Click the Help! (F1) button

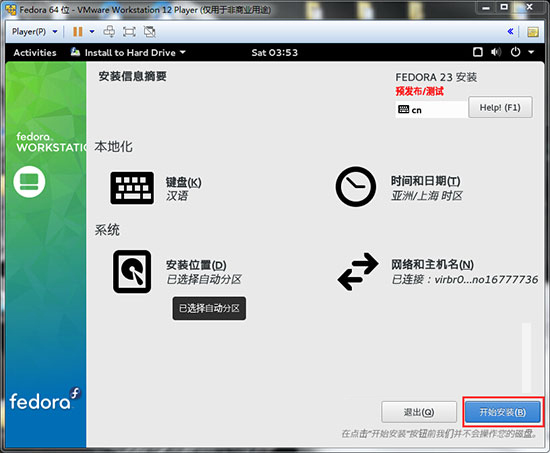[500, 107]
